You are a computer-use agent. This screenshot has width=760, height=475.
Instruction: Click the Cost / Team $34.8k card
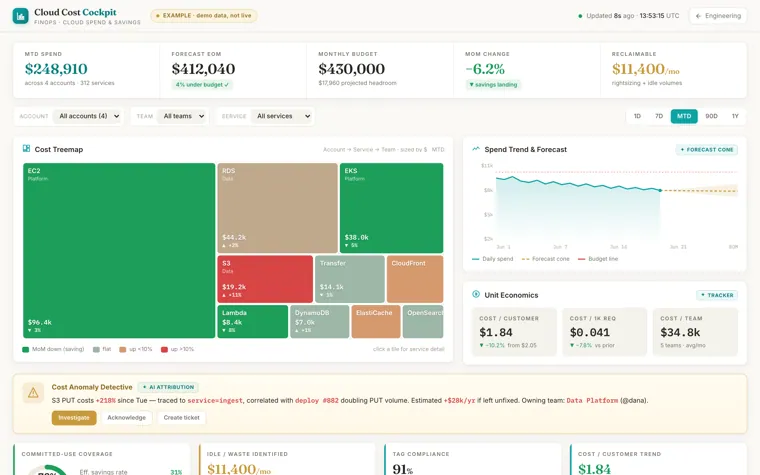(695, 332)
